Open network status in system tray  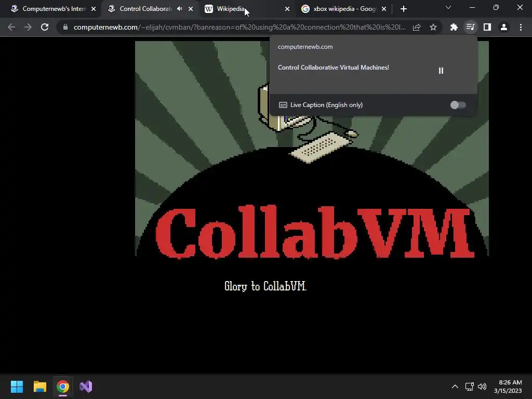click(x=470, y=387)
